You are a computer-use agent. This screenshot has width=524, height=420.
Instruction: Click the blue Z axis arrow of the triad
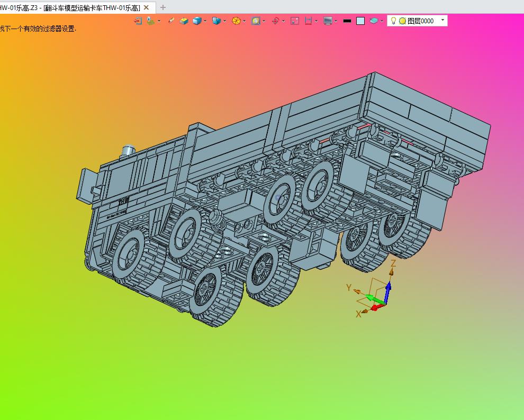387,292
